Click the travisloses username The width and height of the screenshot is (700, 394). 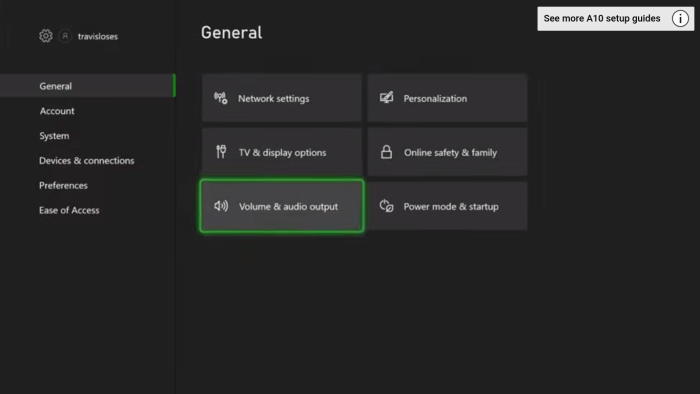tap(98, 36)
